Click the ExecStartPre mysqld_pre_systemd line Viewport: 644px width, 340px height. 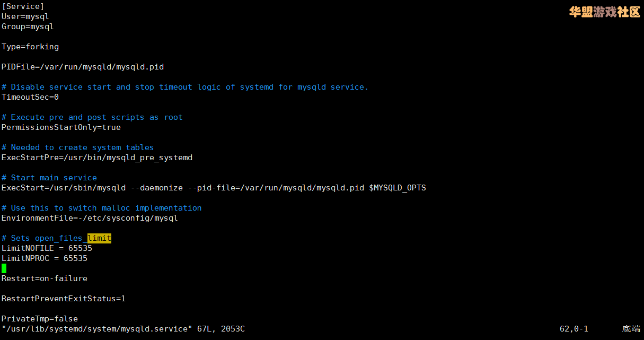97,158
